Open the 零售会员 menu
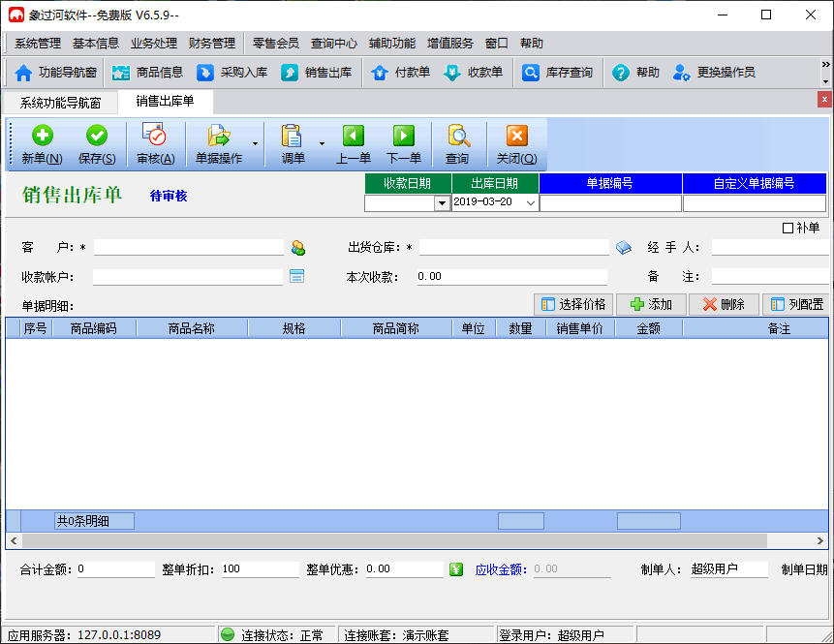This screenshot has width=834, height=644. pos(275,44)
